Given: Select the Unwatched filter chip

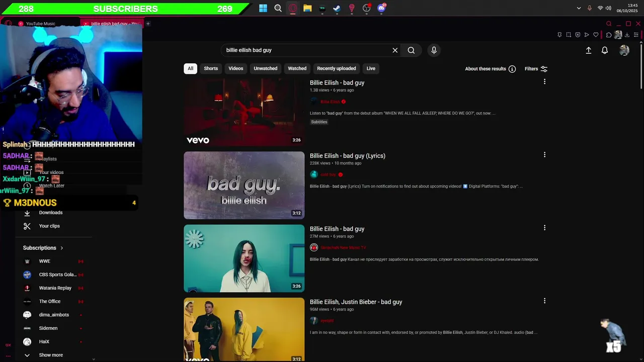Looking at the screenshot, I should tap(265, 68).
